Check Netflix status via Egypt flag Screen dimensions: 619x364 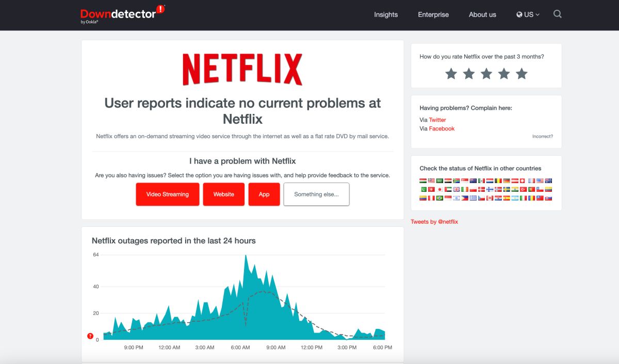point(448,181)
